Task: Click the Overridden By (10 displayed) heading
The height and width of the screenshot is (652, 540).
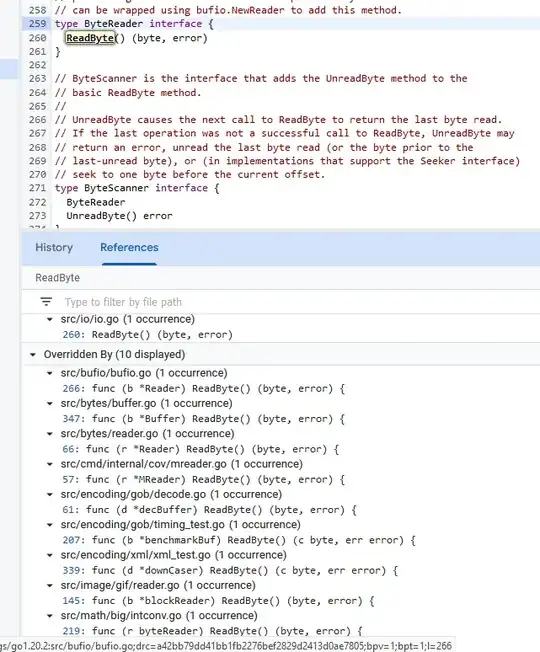Action: [114, 355]
